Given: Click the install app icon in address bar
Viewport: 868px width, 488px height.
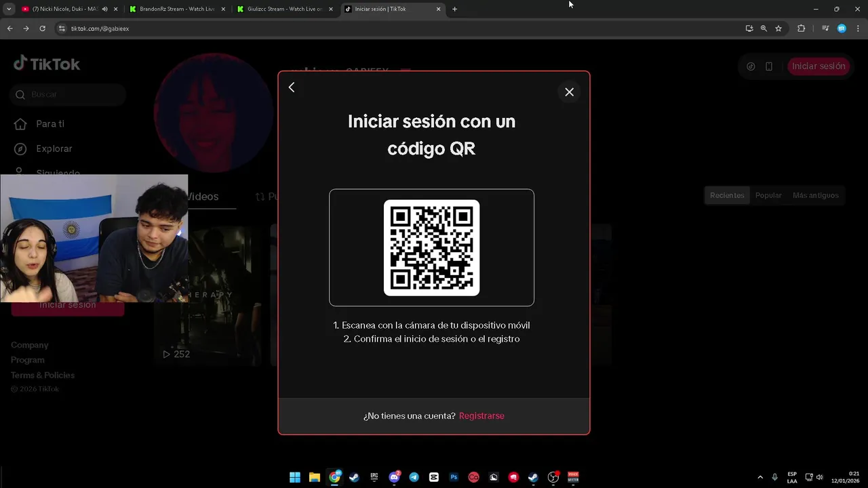Looking at the screenshot, I should tap(749, 28).
